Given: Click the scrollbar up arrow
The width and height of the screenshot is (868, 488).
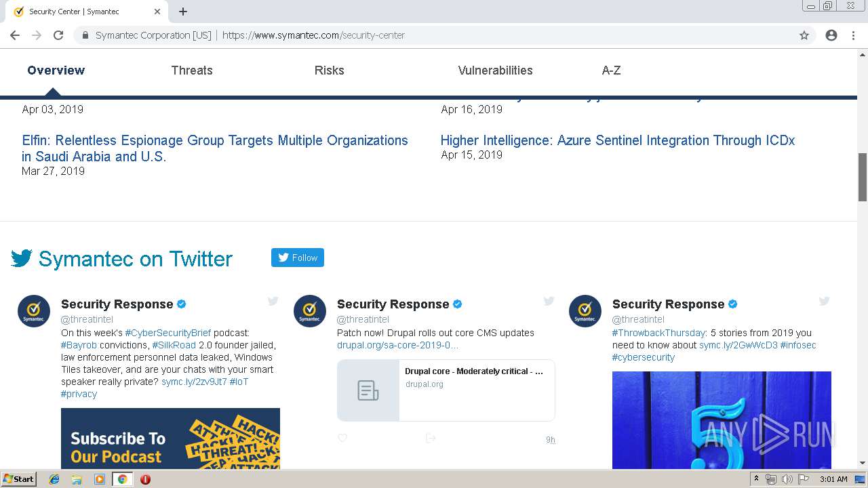Looking at the screenshot, I should pyautogui.click(x=863, y=54).
